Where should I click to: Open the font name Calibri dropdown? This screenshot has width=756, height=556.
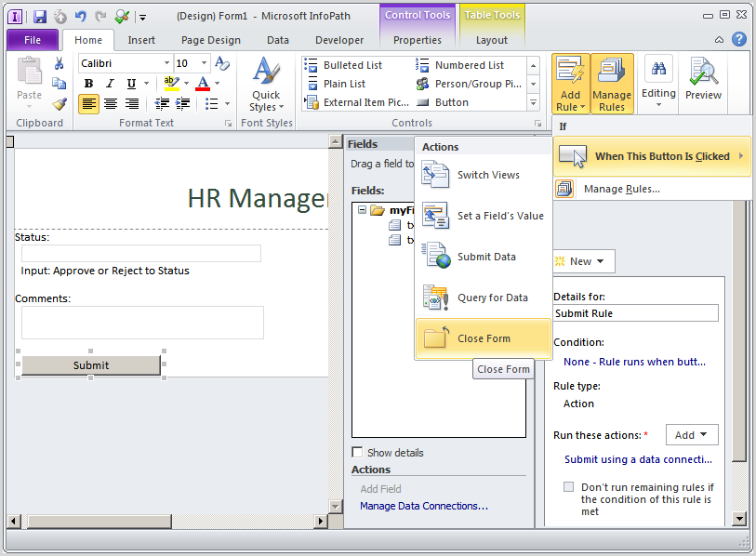166,63
